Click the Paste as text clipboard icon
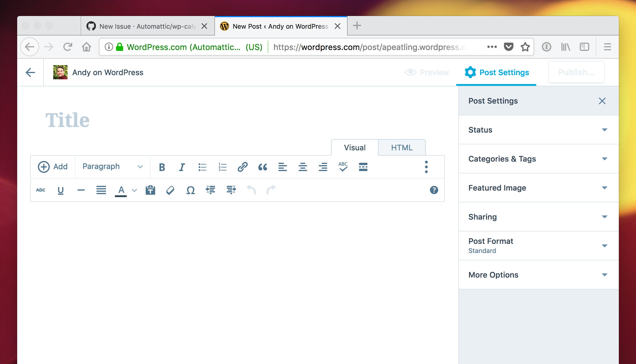This screenshot has height=364, width=636. tap(150, 190)
